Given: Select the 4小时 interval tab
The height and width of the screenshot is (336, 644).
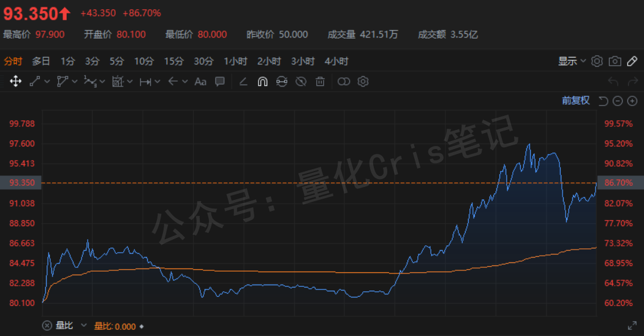Looking at the screenshot, I should [x=336, y=61].
